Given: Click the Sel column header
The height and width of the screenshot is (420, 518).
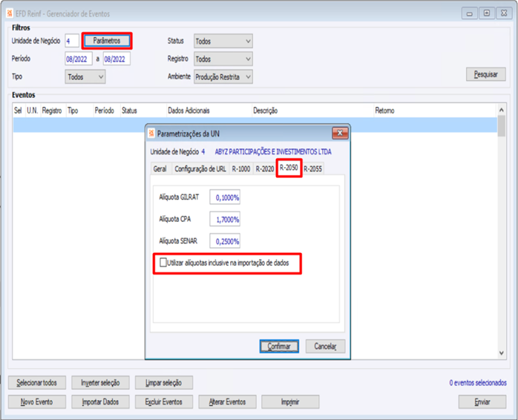Looking at the screenshot, I should pos(18,111).
